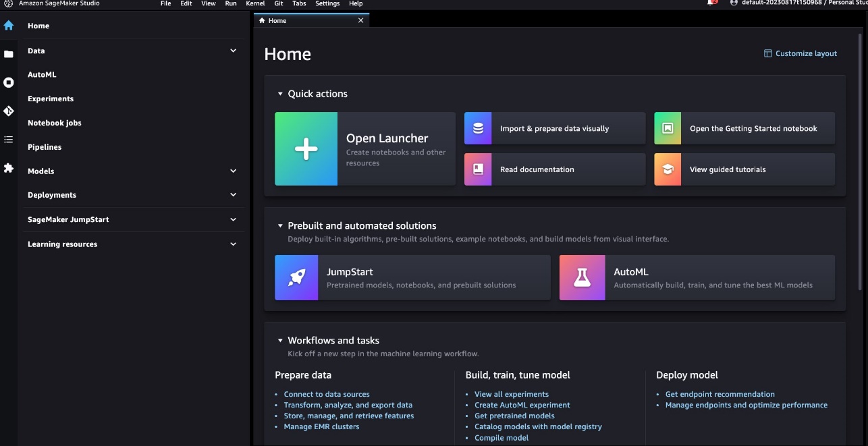Image resolution: width=868 pixels, height=446 pixels.
Task: Collapse the Workflows and tasks section
Action: [x=280, y=341]
